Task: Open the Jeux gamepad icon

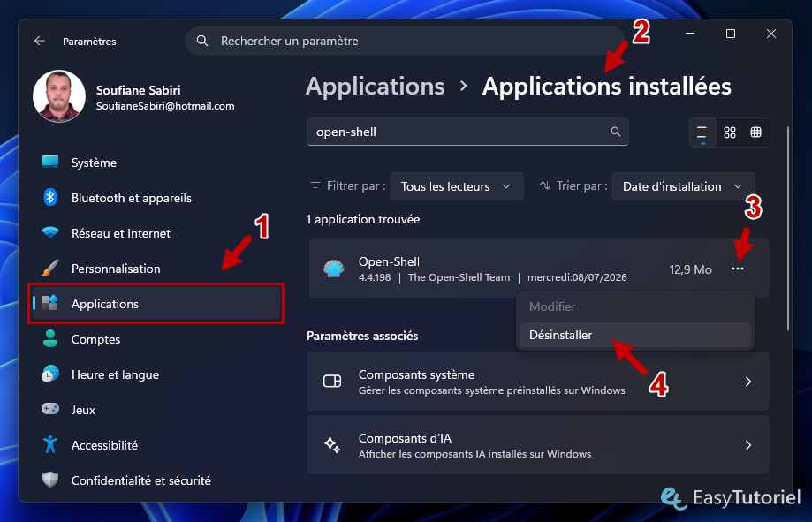Action: click(50, 409)
